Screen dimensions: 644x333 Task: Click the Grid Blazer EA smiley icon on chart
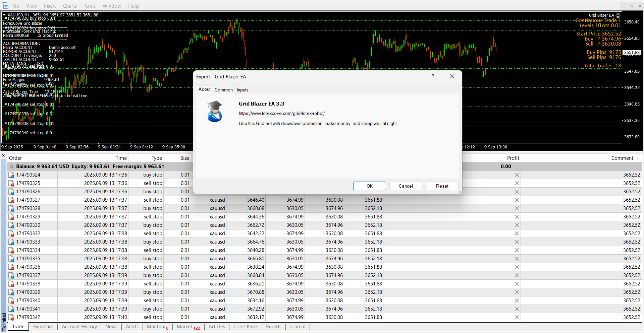click(618, 15)
